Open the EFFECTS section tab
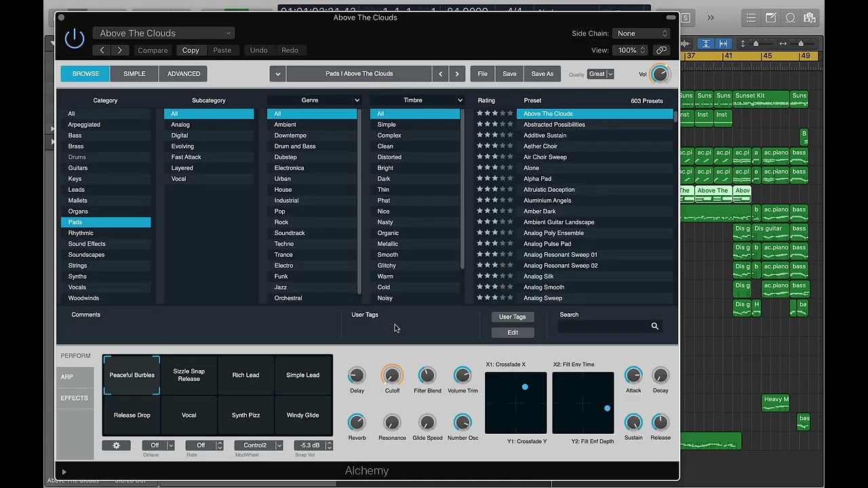This screenshot has width=868, height=488. 74,398
